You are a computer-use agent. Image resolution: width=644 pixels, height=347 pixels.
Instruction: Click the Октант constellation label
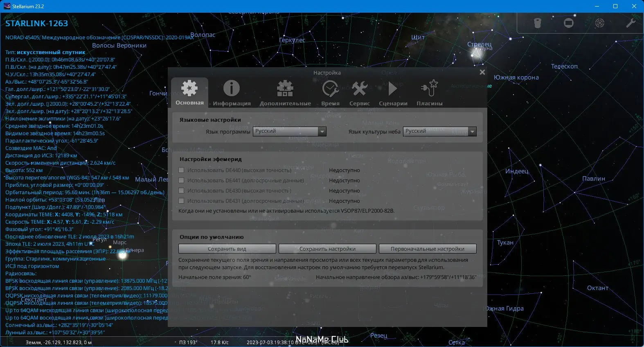point(598,288)
